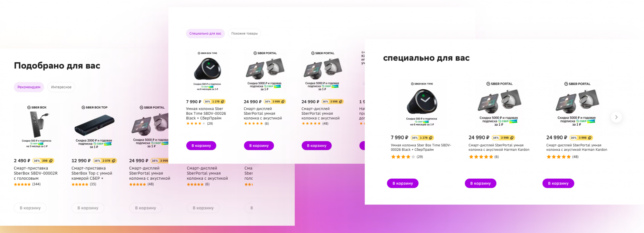Open SberBox remote product image
This screenshot has width=644, height=233.
[x=36, y=126]
